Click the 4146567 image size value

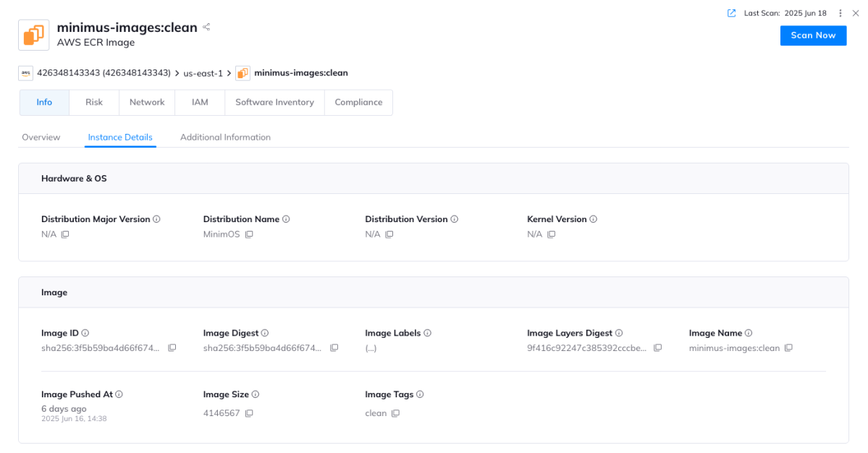pos(222,413)
